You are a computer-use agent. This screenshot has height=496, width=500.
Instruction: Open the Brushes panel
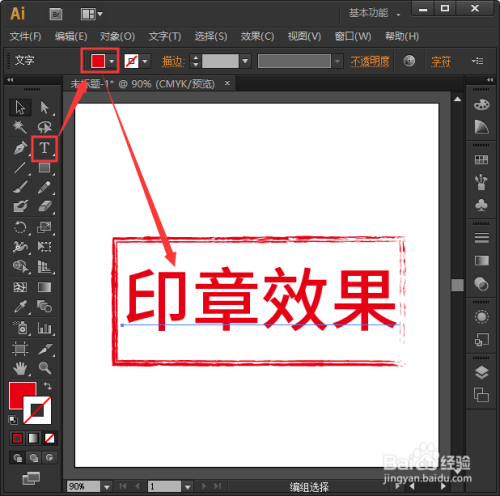point(481,182)
